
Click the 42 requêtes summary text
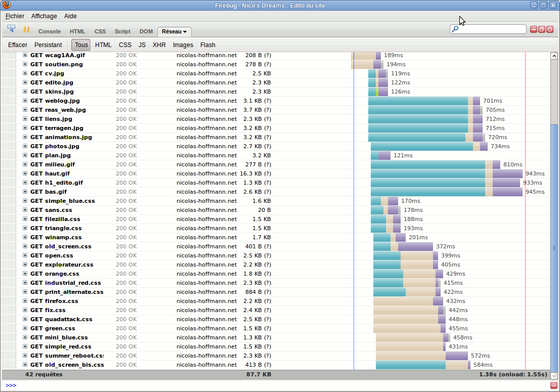pyautogui.click(x=44, y=374)
